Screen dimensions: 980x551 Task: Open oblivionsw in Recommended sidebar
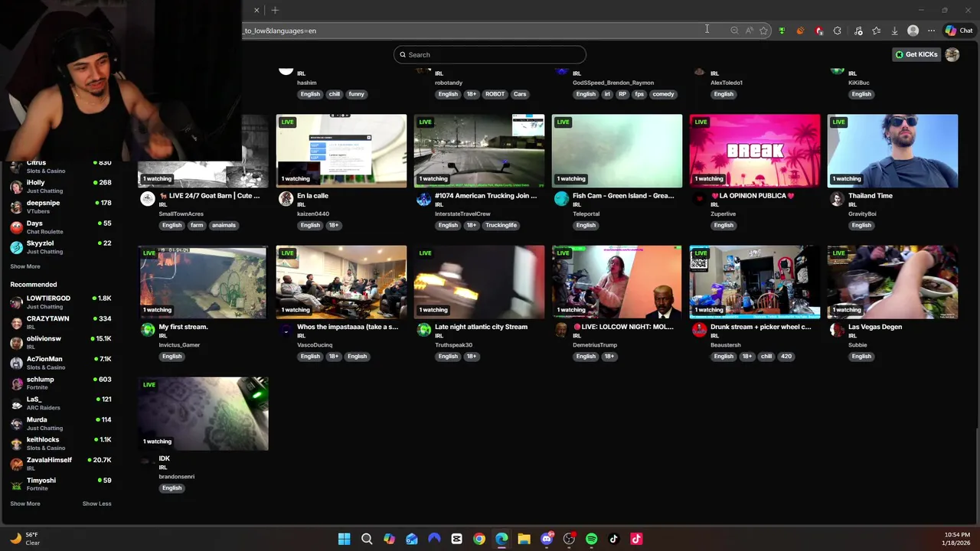(60, 342)
